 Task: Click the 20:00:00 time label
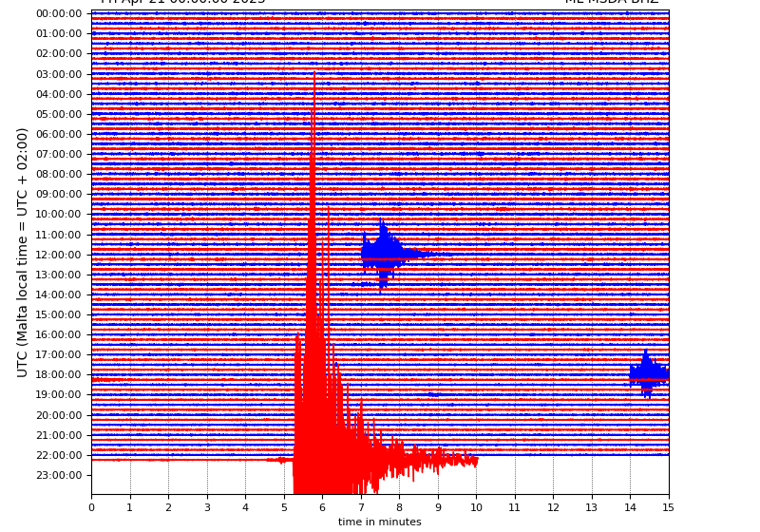point(59,415)
